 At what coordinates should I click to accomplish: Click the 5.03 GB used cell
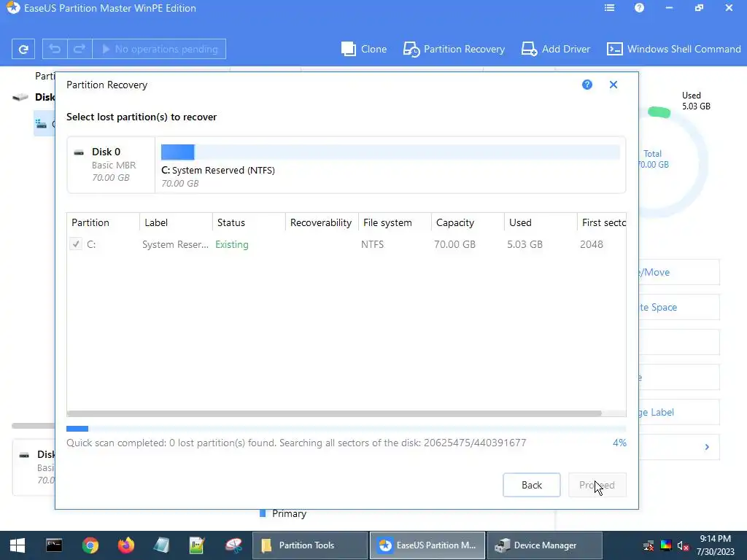[525, 244]
